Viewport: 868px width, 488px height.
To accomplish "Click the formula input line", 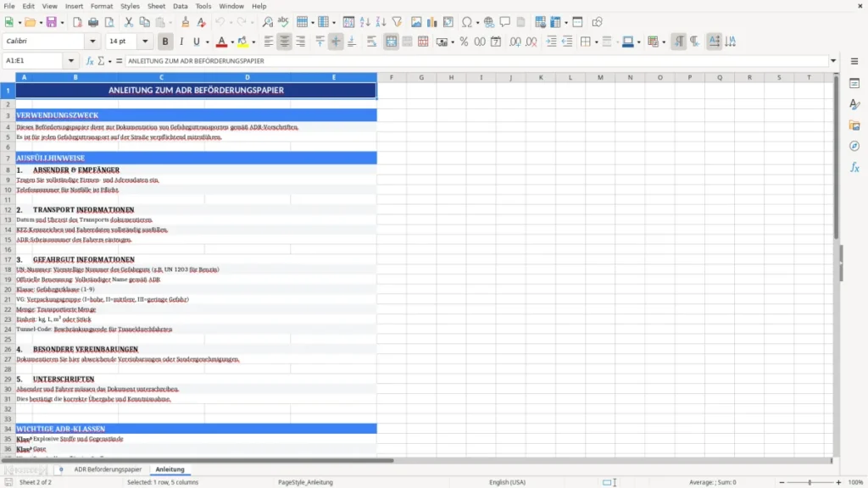I will (x=476, y=61).
